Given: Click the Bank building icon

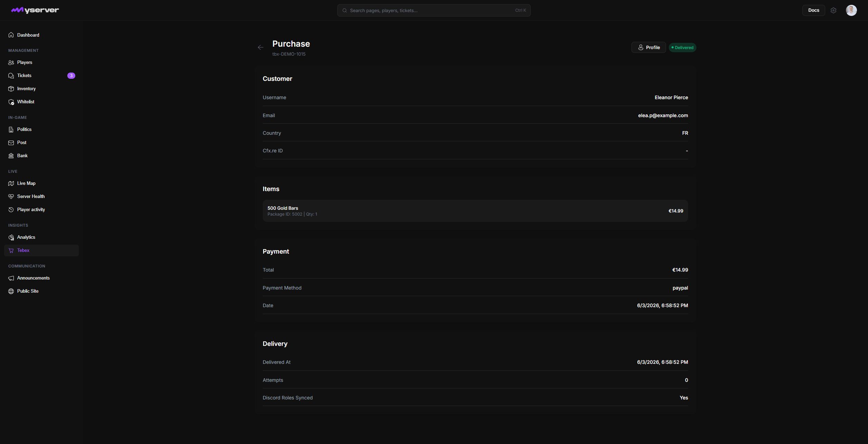Looking at the screenshot, I should tap(11, 156).
